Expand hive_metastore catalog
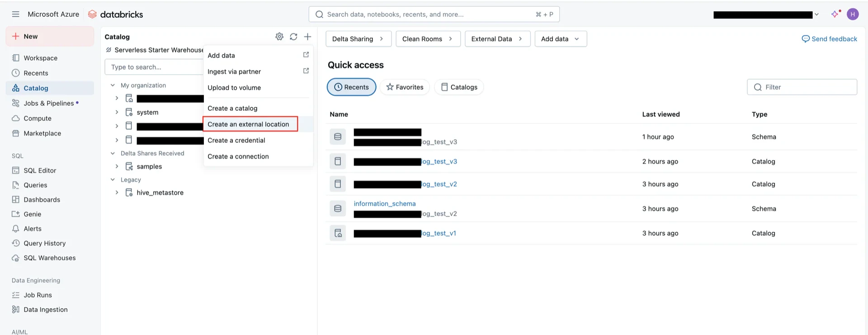The width and height of the screenshot is (868, 335). [117, 192]
